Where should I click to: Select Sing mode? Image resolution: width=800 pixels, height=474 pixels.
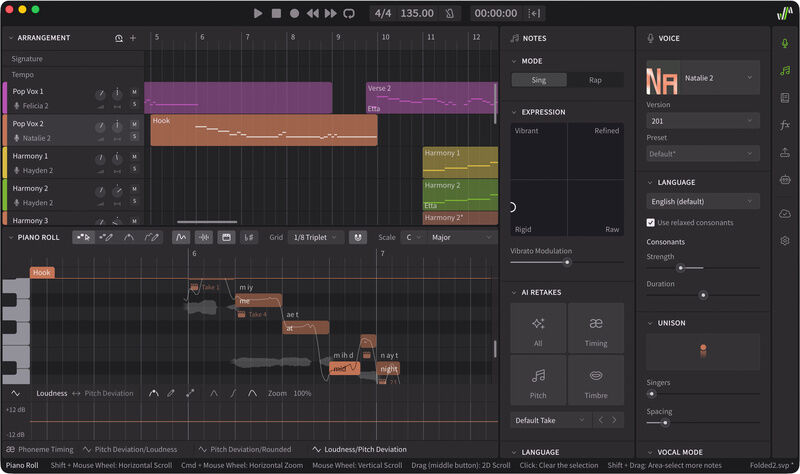pos(539,80)
